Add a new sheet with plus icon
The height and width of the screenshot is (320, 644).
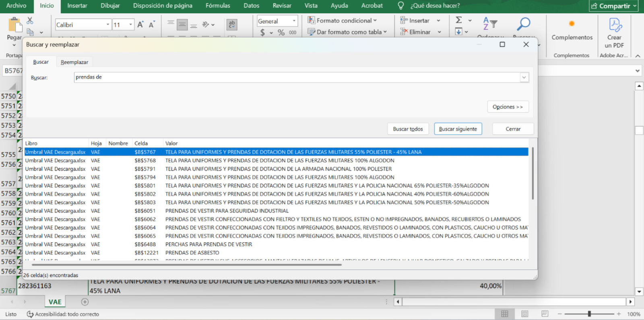coord(85,302)
